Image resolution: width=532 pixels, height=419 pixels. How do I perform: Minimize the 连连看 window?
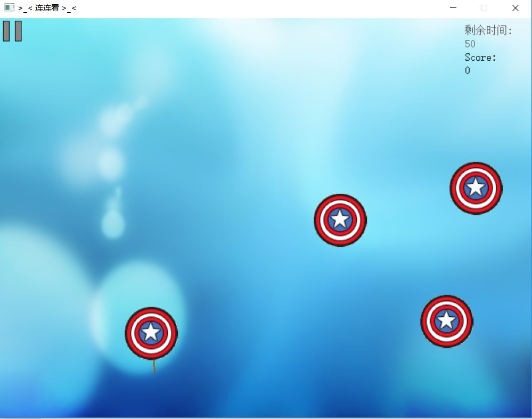click(453, 8)
